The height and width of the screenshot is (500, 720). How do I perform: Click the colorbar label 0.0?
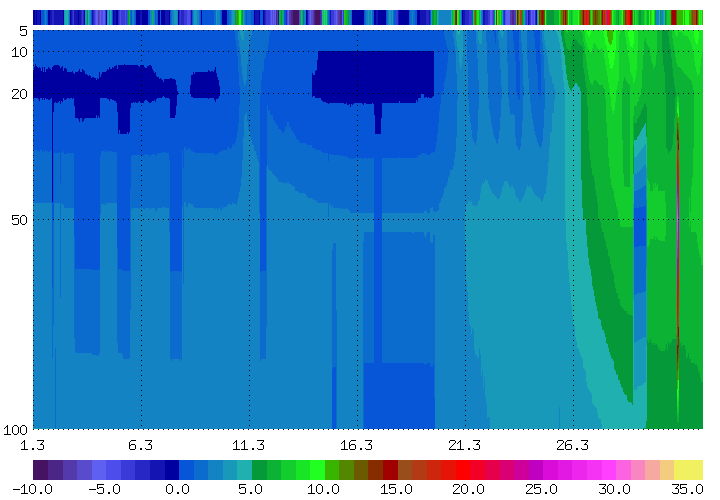[177, 489]
